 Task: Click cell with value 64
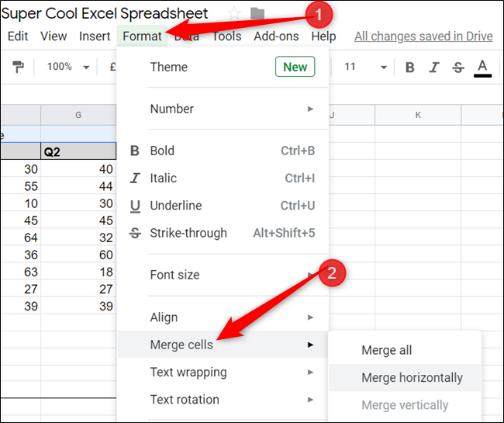[21, 238]
